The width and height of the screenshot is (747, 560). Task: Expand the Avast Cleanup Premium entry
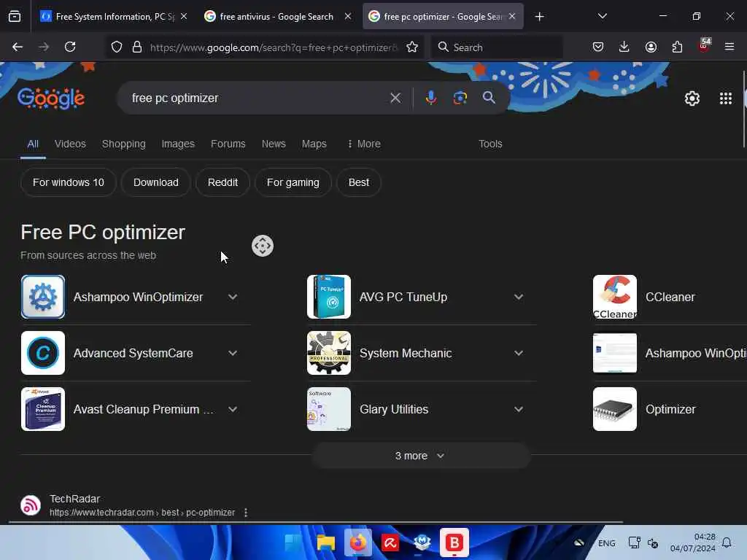(233, 410)
